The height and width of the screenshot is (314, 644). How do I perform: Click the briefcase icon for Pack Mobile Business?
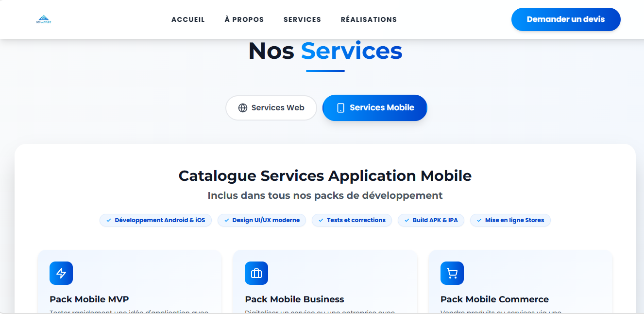(256, 273)
